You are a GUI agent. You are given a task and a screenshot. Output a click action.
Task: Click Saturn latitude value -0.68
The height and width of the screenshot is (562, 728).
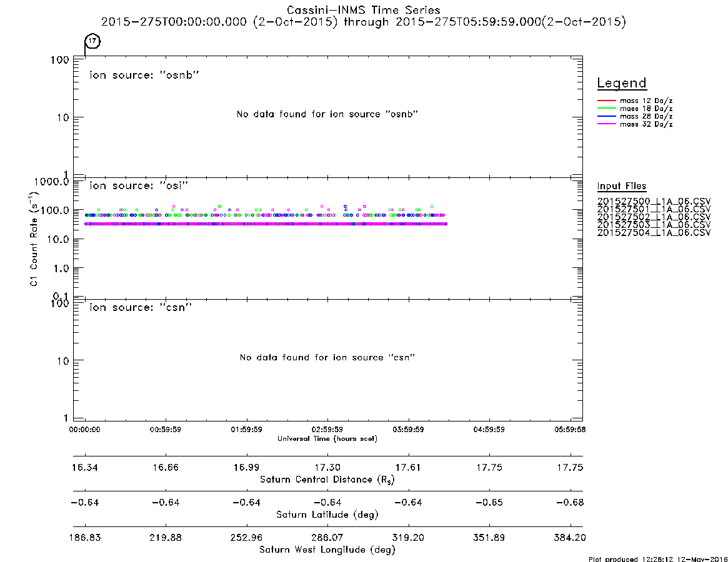[x=570, y=503]
